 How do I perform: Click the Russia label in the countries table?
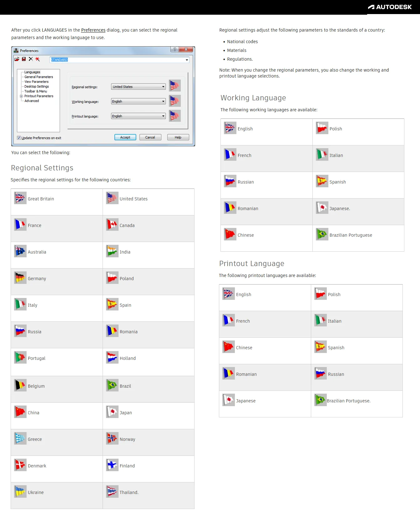pos(34,332)
